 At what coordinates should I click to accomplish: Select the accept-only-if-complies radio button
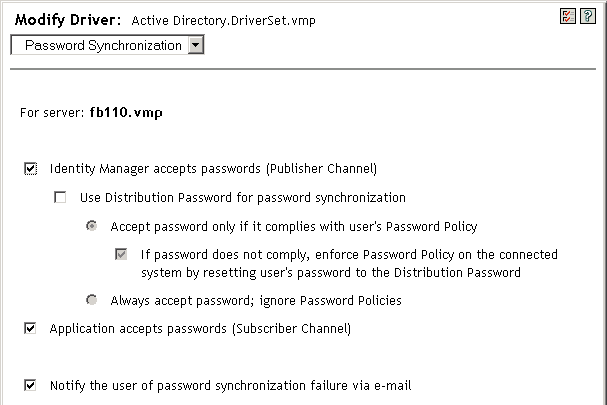(x=92, y=227)
